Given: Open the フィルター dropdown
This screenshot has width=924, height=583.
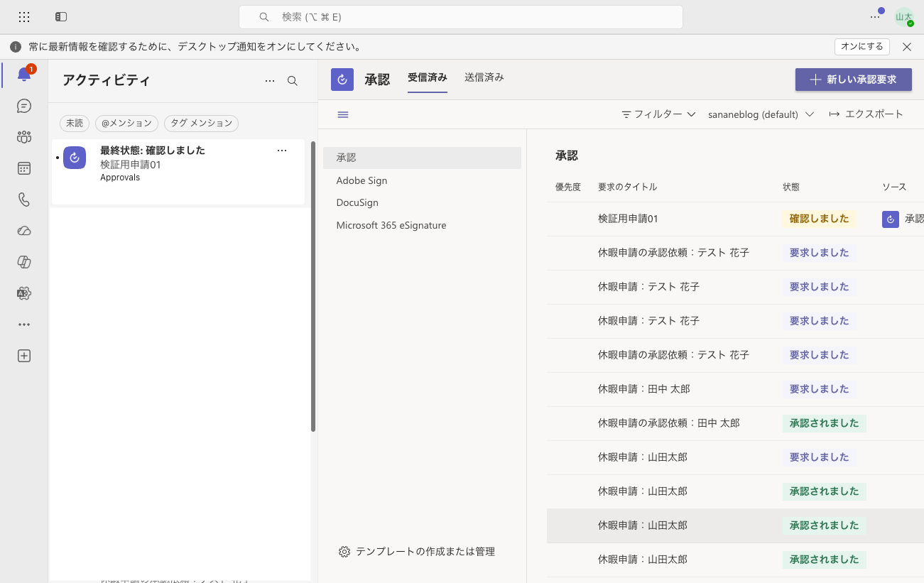Looking at the screenshot, I should (658, 114).
